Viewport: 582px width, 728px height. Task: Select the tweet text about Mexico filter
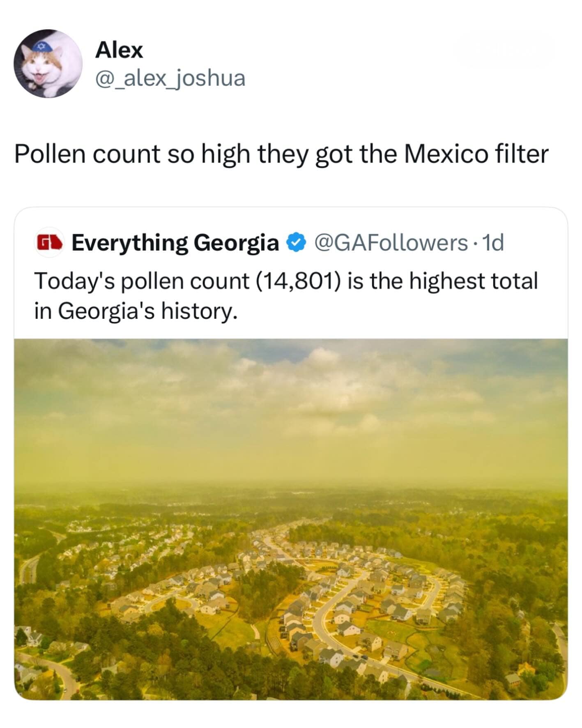282,154
